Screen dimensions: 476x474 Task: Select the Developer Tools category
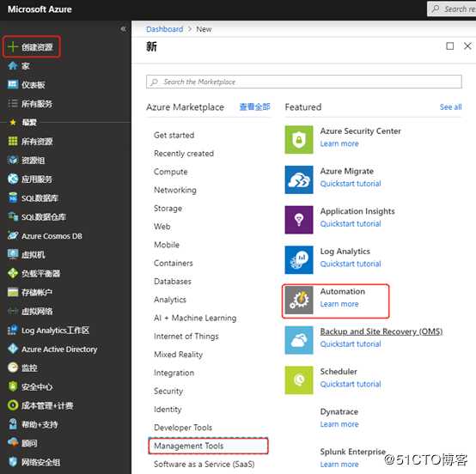click(x=183, y=428)
